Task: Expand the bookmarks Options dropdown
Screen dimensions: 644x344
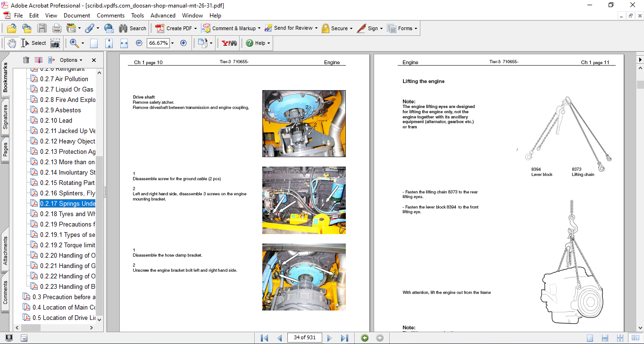Action: (71, 60)
